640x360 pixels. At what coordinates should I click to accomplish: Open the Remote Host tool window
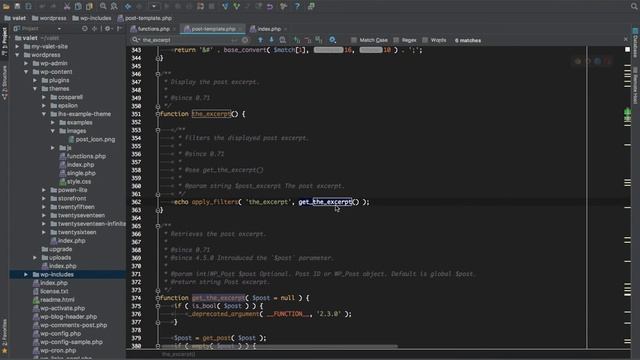click(636, 85)
